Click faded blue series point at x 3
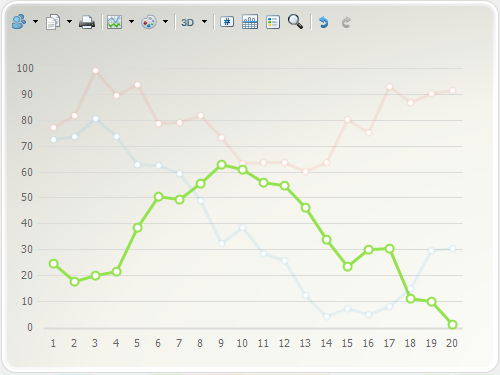Screen dimensions: 500x375 pos(95,119)
